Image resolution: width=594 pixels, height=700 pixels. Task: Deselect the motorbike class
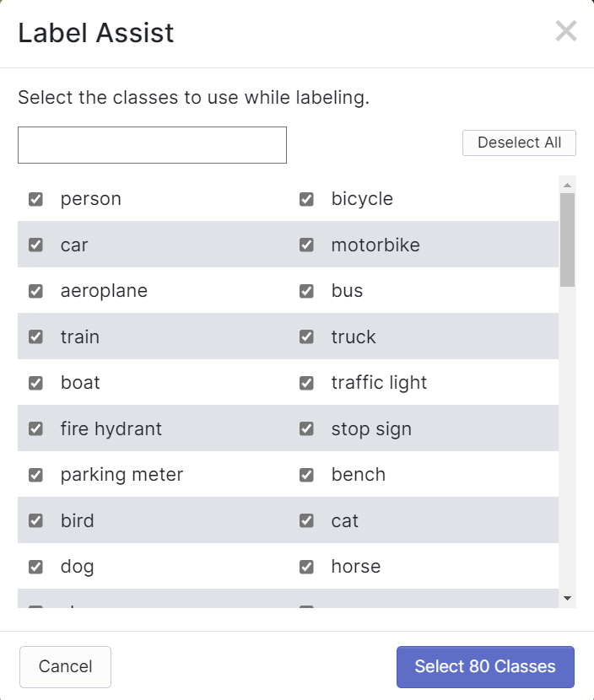306,245
